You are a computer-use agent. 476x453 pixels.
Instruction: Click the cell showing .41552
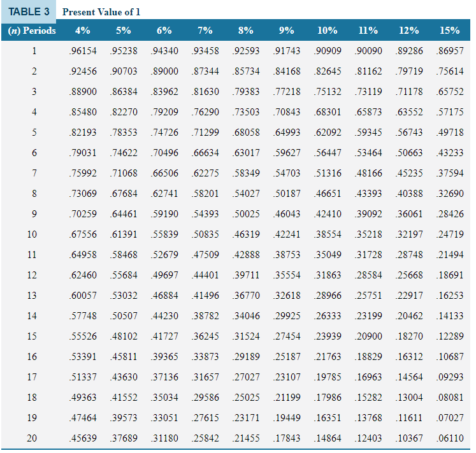tap(123, 398)
